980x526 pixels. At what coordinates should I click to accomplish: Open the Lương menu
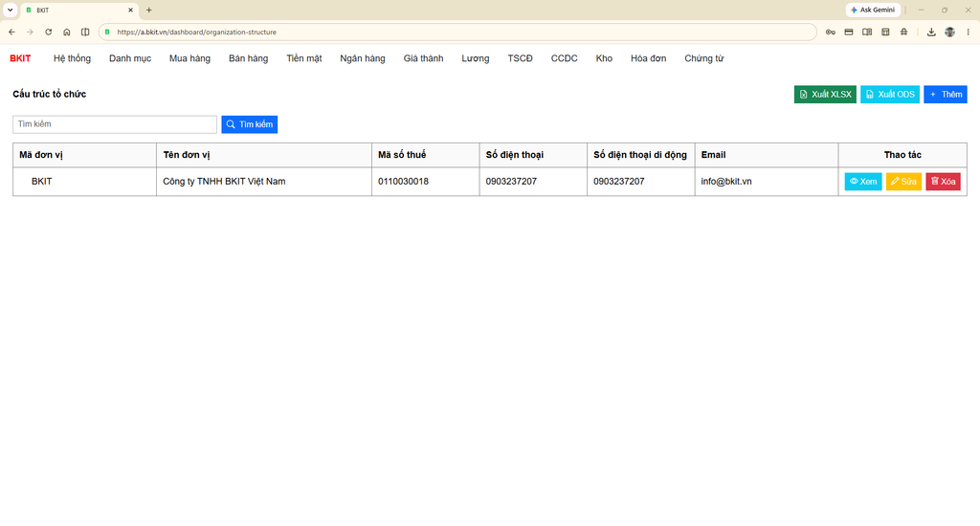coord(476,58)
